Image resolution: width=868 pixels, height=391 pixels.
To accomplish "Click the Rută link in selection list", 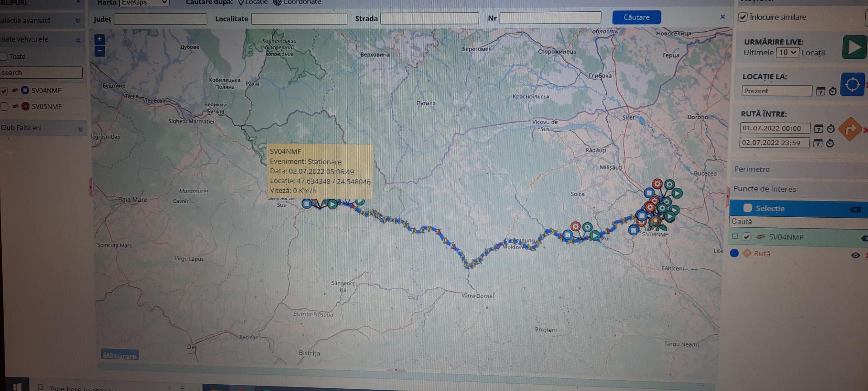I will click(762, 253).
